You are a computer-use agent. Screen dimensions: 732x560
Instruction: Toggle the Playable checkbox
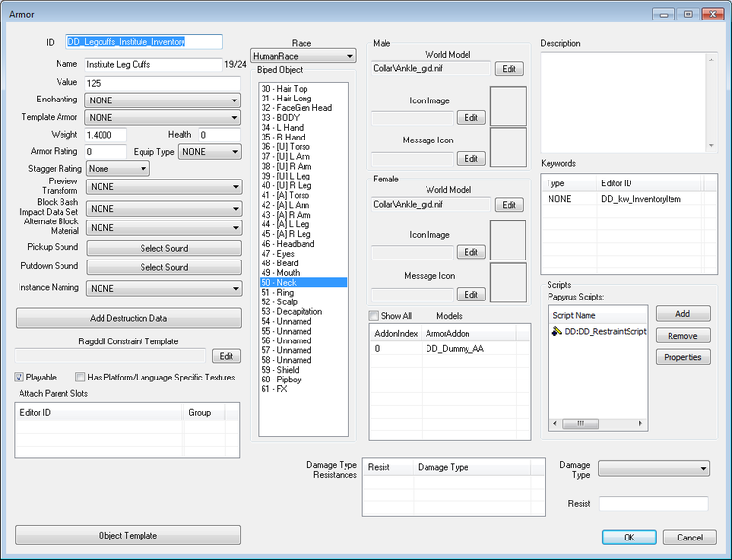coord(20,377)
